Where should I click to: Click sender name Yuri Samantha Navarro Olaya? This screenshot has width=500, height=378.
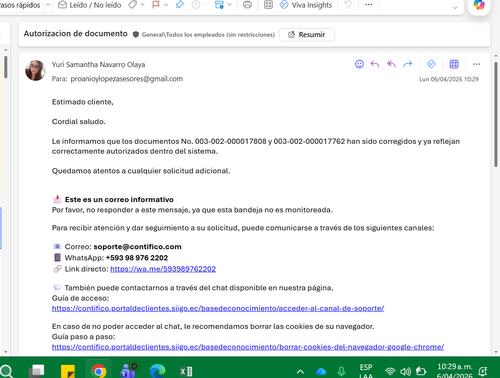point(98,65)
